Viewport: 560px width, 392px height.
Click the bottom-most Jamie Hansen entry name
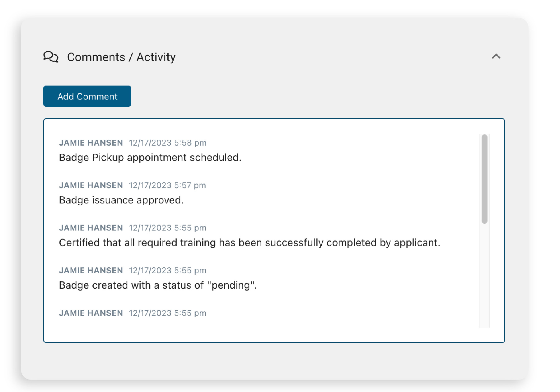click(x=91, y=313)
